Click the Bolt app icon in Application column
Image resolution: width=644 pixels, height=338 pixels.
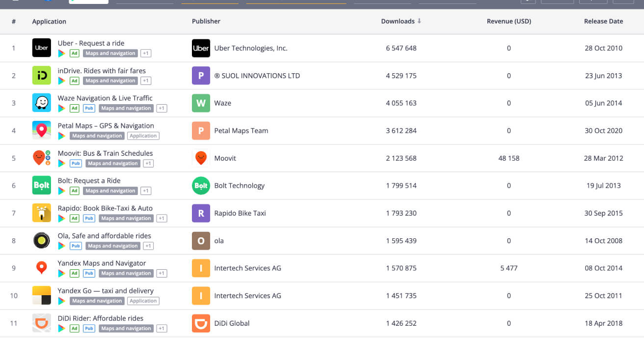pyautogui.click(x=41, y=186)
